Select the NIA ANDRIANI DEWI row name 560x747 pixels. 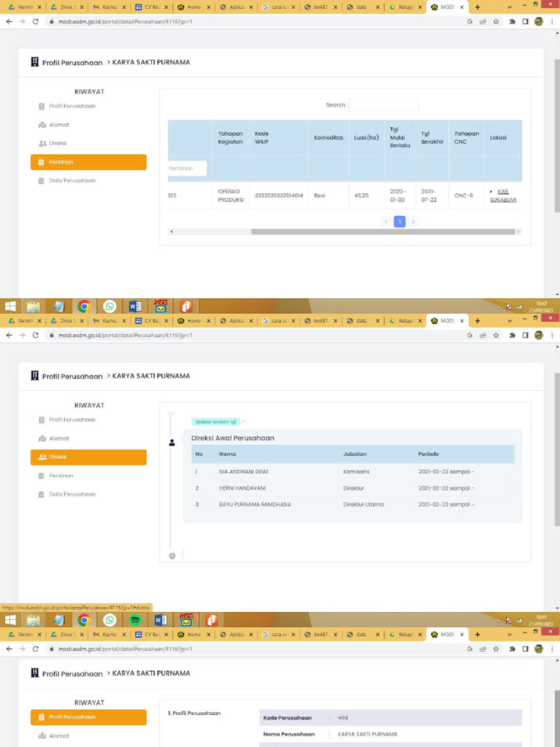point(244,472)
